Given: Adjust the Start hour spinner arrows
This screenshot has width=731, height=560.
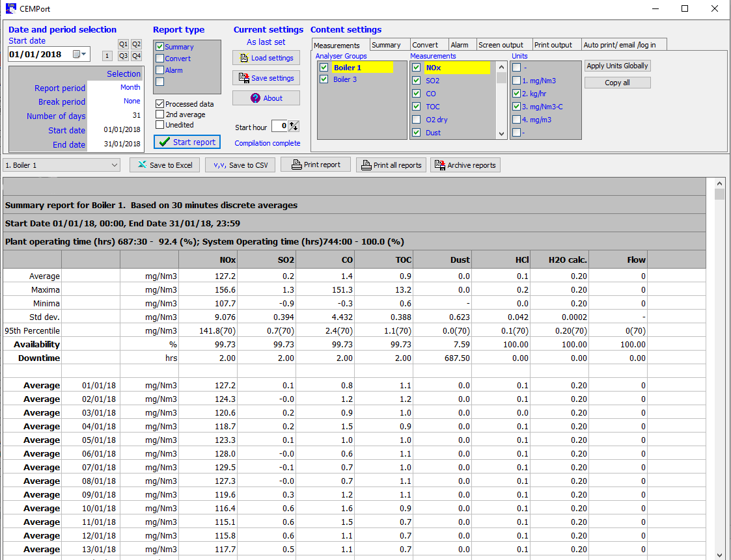Looking at the screenshot, I should coord(294,126).
